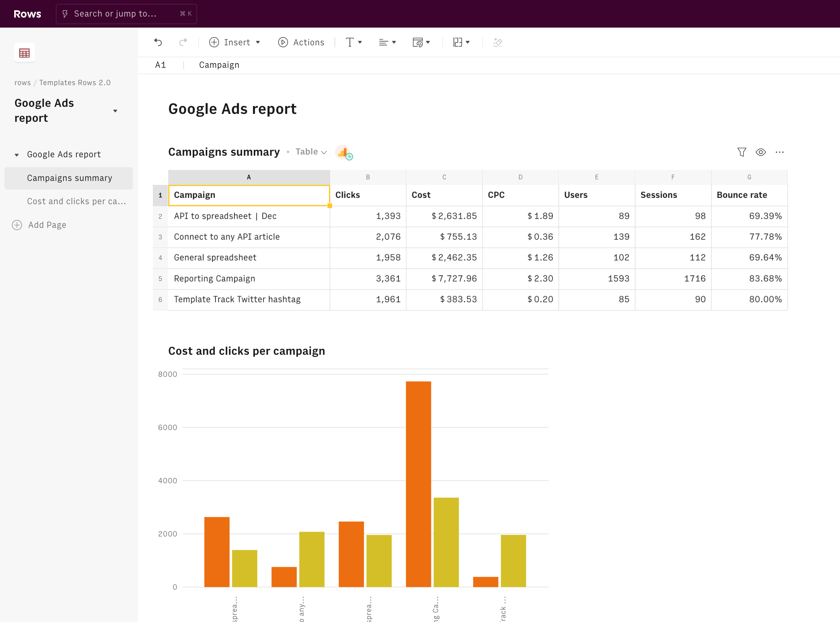The width and height of the screenshot is (840, 622).
Task: Toggle column visibility eye icon
Action: pos(760,152)
